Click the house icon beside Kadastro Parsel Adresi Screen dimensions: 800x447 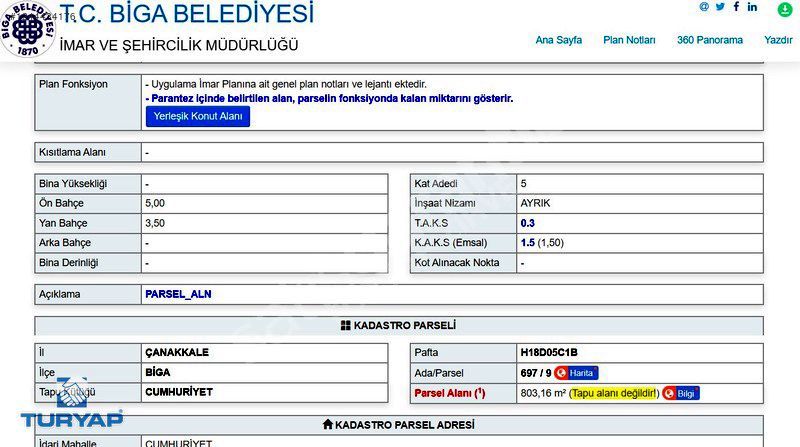[x=327, y=425]
